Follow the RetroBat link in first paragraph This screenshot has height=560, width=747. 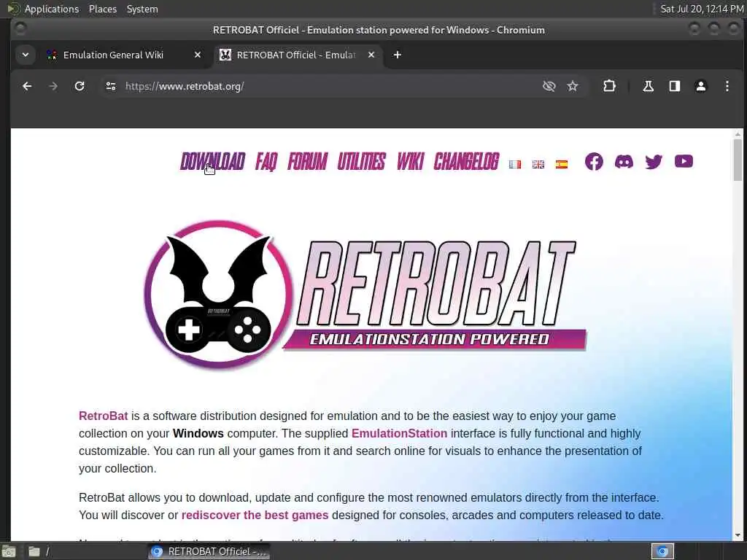[103, 416]
